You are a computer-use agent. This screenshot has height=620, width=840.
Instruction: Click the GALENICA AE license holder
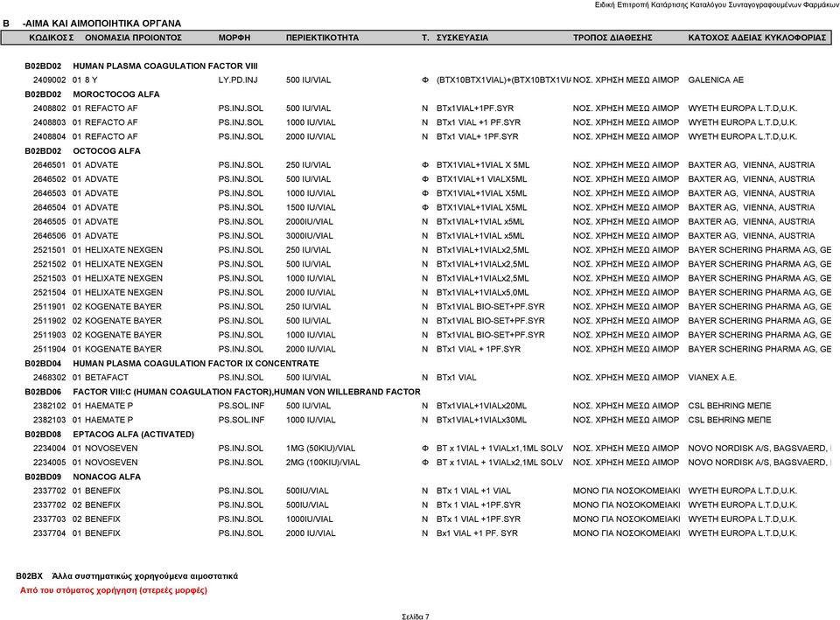(716, 80)
